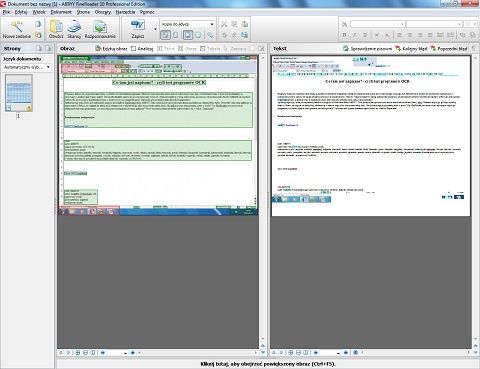
Task: Click the bottom 'Kliknij tutaj' zoom bar
Action: pos(268,364)
